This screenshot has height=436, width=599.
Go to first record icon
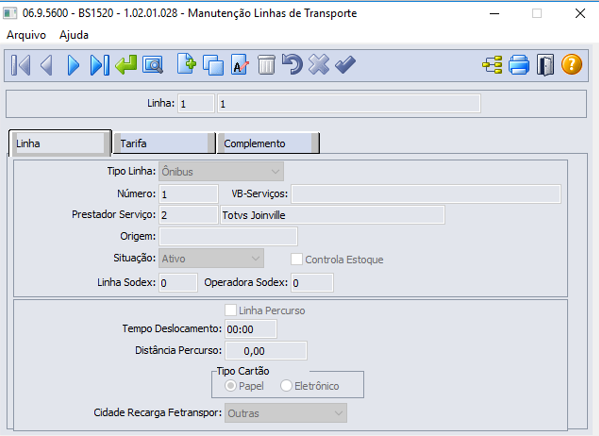point(21,65)
